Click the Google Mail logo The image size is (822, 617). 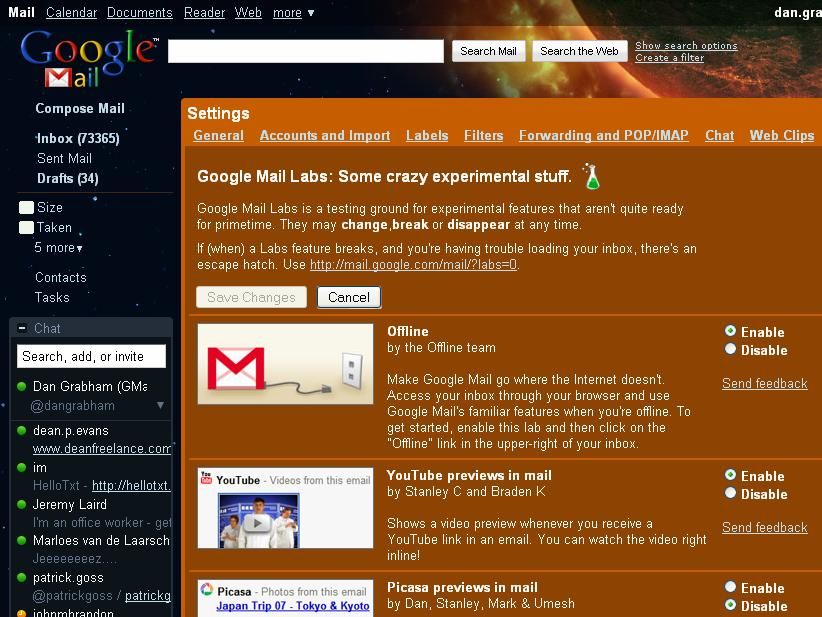point(88,59)
